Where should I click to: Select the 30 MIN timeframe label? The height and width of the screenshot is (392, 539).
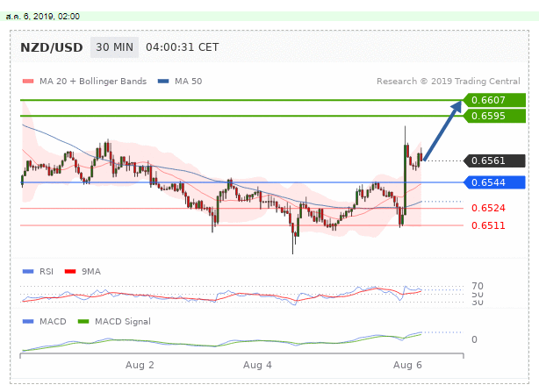pyautogui.click(x=114, y=47)
